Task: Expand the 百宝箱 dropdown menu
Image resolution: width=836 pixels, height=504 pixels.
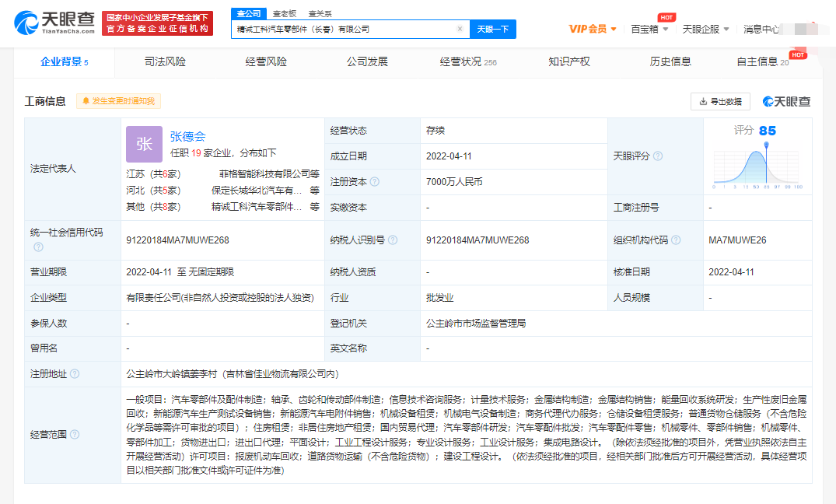Action: tap(649, 29)
